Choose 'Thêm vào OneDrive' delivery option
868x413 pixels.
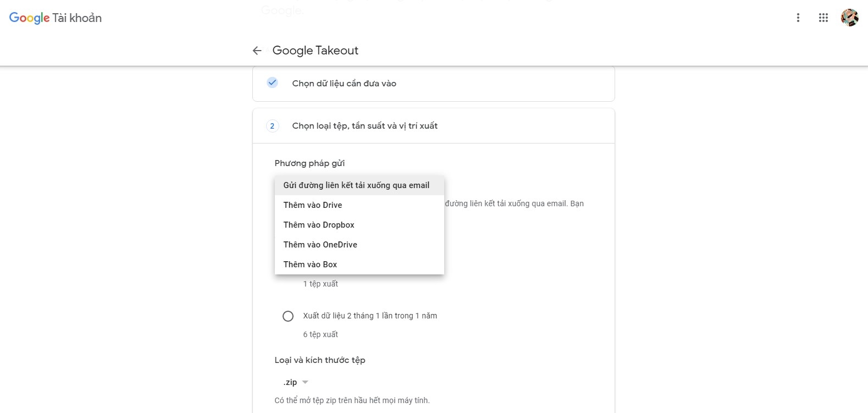click(359, 245)
